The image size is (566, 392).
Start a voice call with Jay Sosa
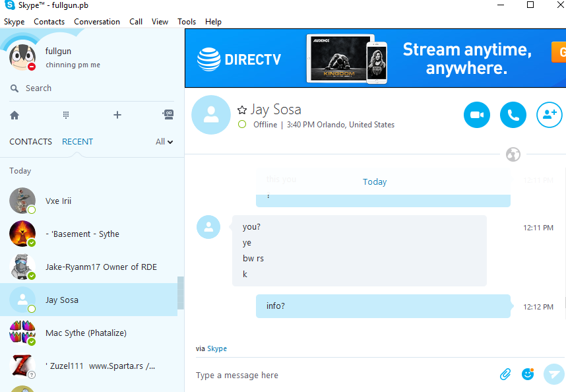coord(513,115)
